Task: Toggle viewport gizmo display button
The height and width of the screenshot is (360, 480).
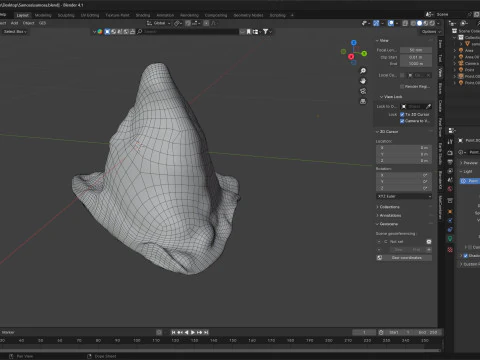Action: [x=376, y=23]
